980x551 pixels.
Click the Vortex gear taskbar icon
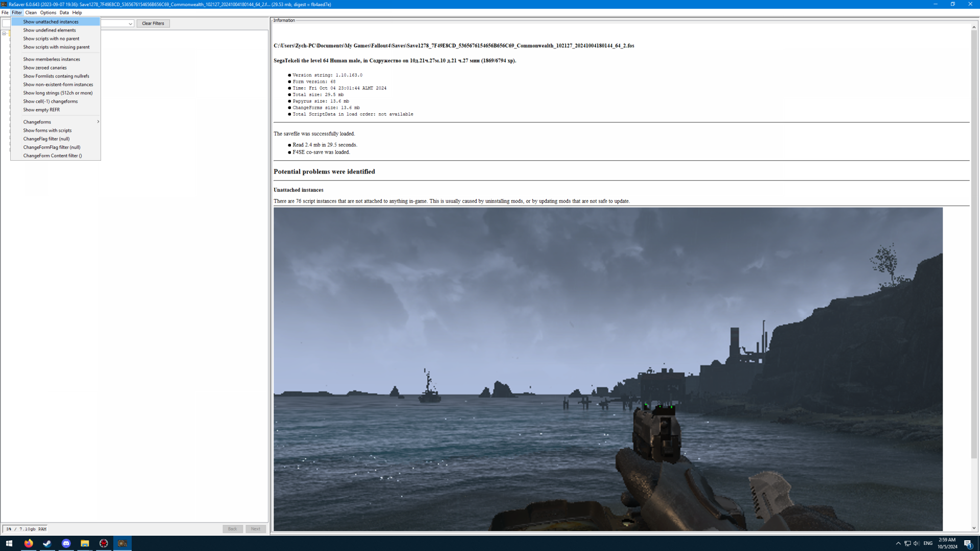pos(104,543)
